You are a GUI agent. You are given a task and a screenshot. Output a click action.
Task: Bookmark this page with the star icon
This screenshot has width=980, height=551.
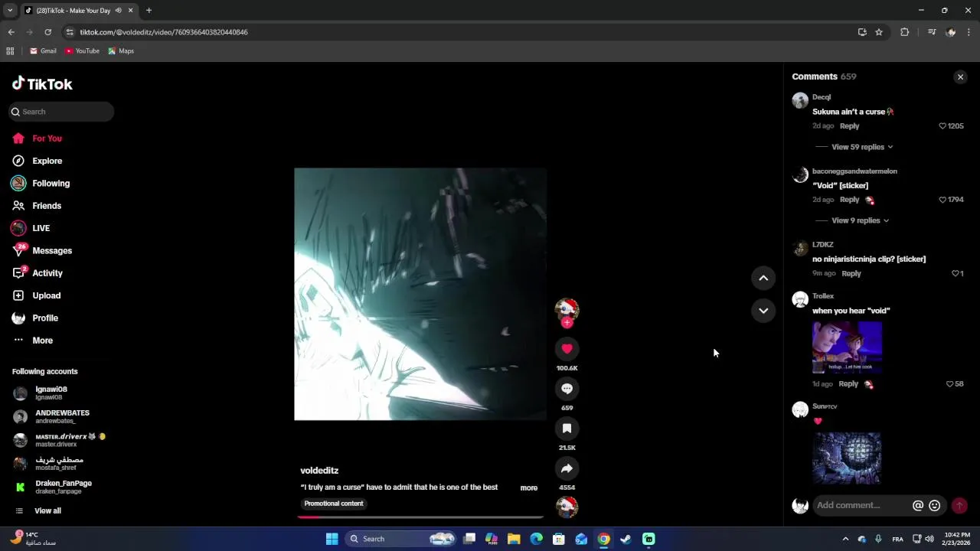879,32
